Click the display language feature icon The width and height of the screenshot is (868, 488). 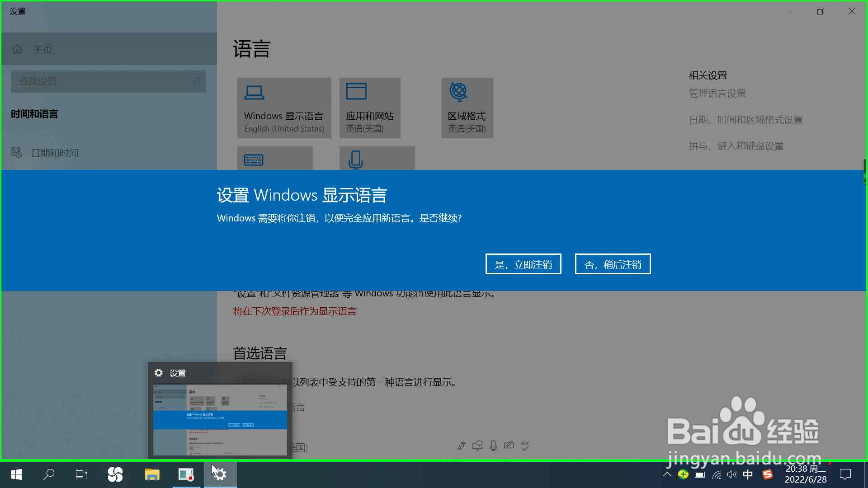pyautogui.click(x=462, y=446)
